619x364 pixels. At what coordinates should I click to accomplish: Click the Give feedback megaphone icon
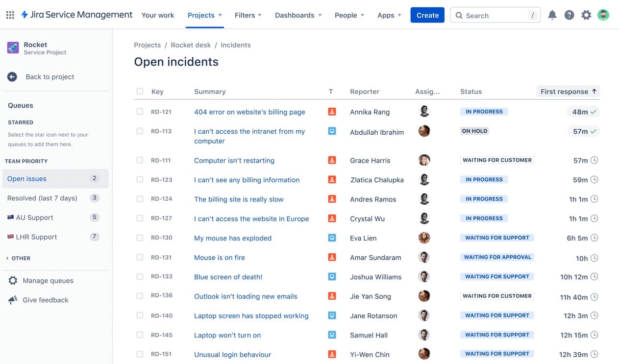(14, 299)
